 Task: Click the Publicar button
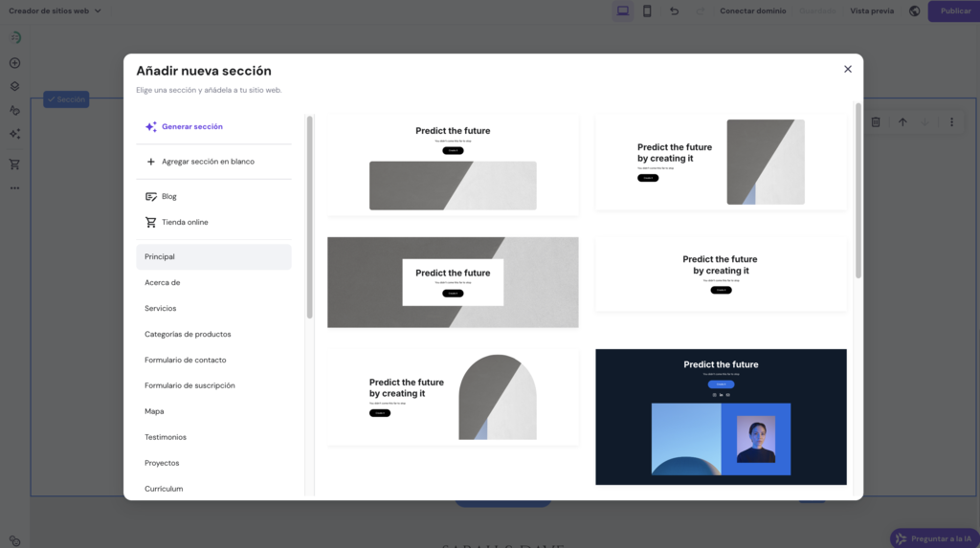pyautogui.click(x=954, y=11)
